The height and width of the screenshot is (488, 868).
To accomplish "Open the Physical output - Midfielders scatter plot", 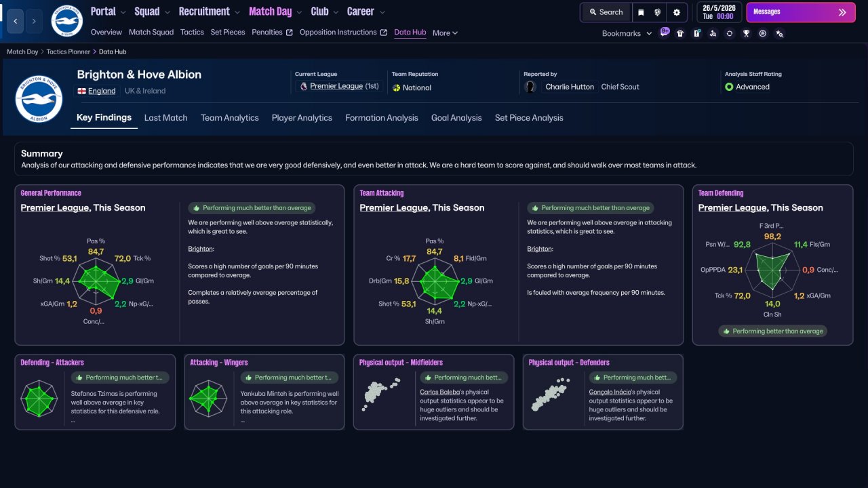I will (x=381, y=396).
